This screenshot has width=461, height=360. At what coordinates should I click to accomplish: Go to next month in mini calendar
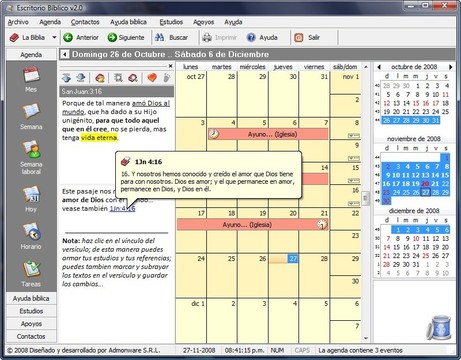450,67
